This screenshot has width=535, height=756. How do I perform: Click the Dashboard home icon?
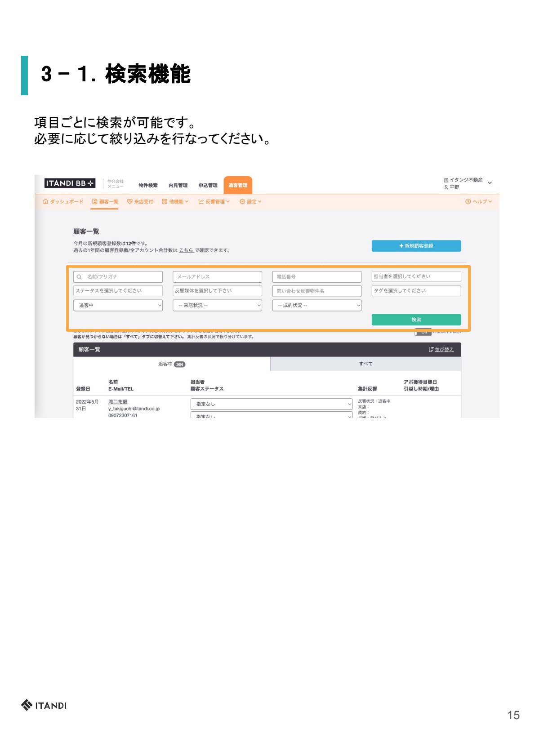45,201
